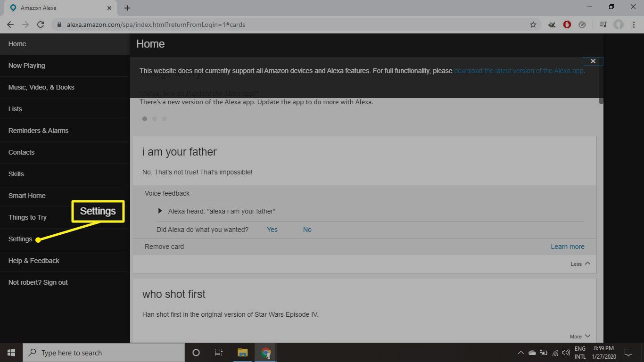Open the Action Center notification icon
This screenshot has height=362, width=644.
tap(628, 353)
